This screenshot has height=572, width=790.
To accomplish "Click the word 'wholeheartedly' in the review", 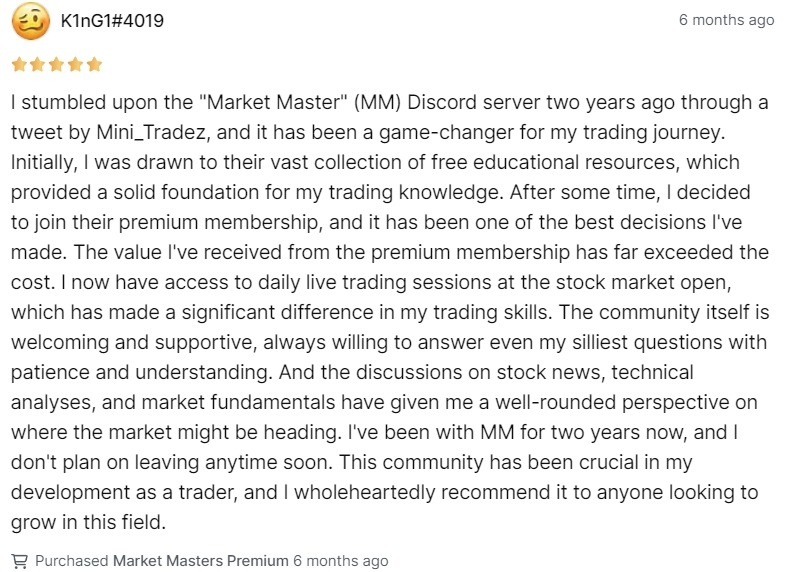I will pos(364,492).
